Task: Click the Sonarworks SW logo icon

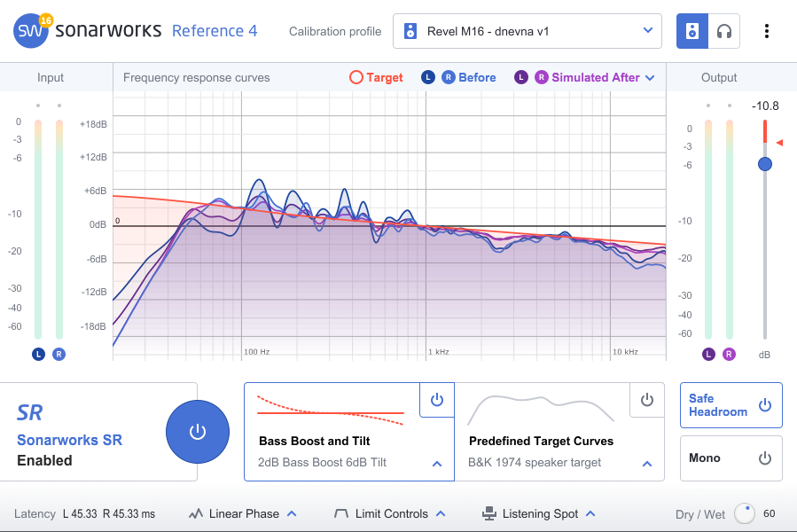Action: tap(31, 30)
